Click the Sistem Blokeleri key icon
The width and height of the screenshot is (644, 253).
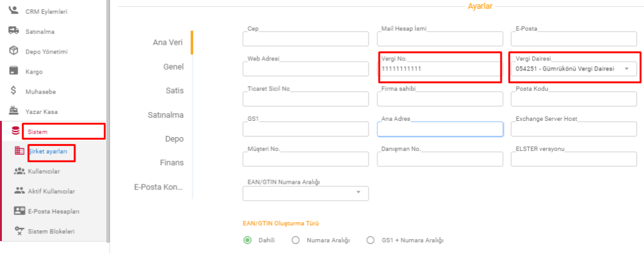click(x=19, y=231)
